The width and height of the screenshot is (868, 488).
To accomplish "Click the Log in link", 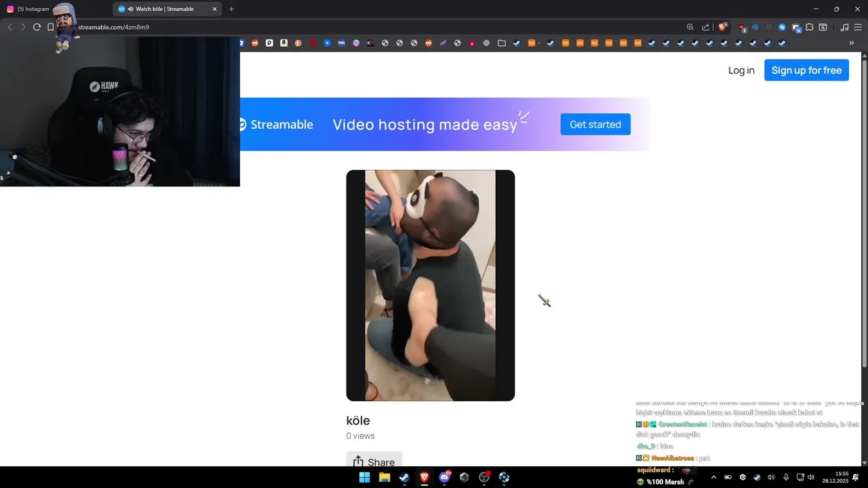I will 741,70.
